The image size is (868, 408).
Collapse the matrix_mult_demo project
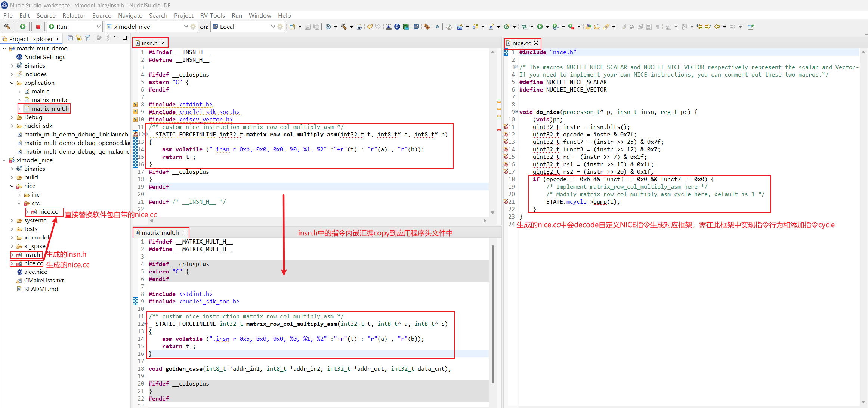4,48
